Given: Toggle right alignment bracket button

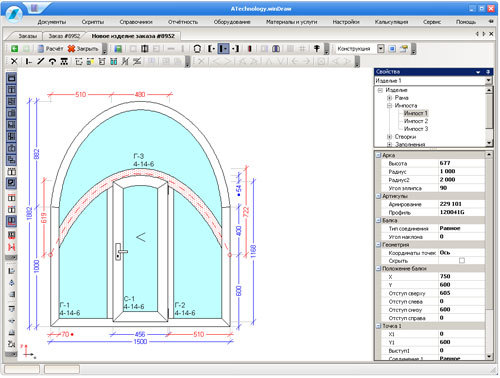Looking at the screenshot, I should point(236,49).
